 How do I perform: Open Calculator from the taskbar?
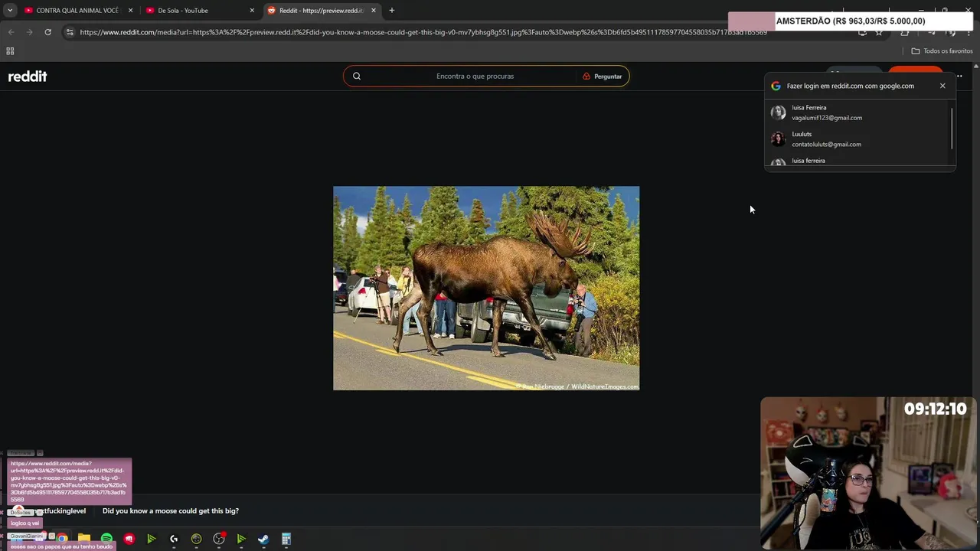click(x=286, y=539)
